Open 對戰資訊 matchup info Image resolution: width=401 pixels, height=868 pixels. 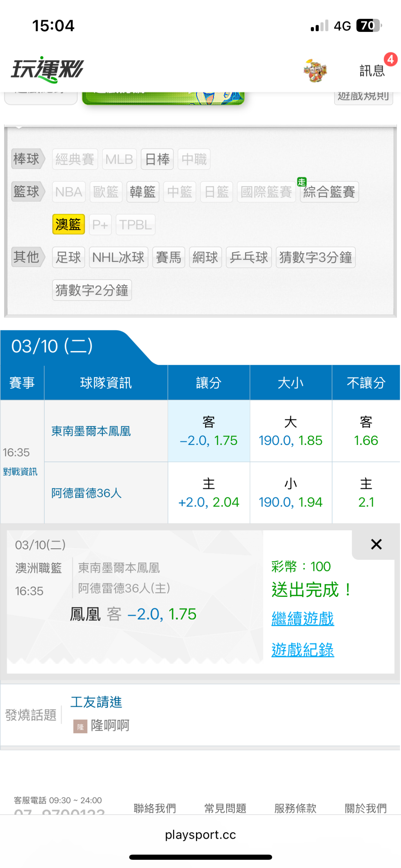(20, 472)
